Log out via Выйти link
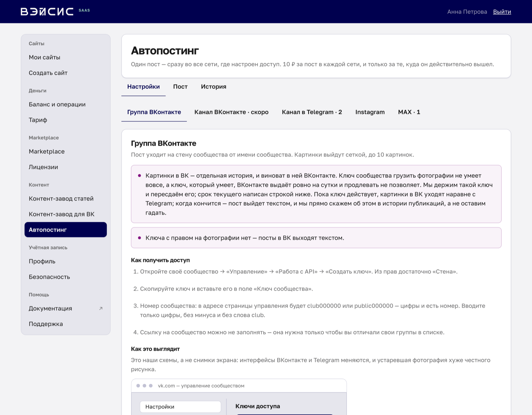 502,12
